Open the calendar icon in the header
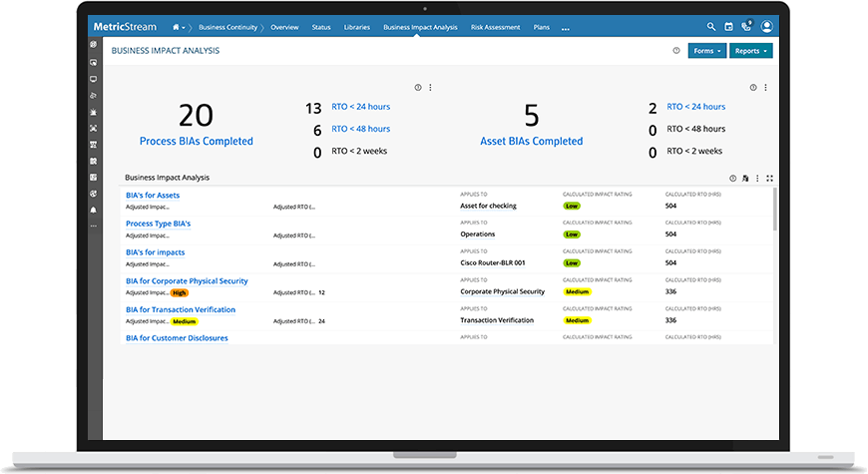 click(728, 27)
